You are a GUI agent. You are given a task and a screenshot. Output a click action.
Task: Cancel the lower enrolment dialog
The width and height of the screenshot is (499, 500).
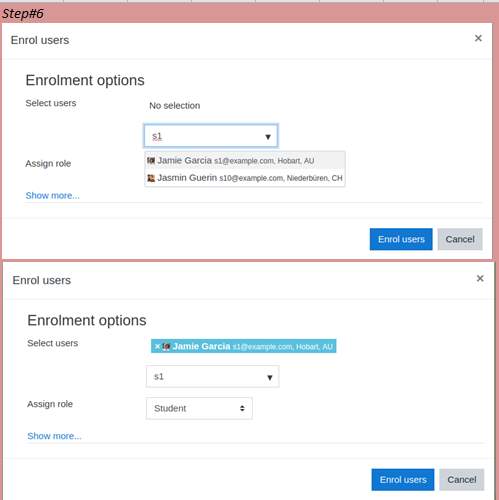tap(462, 480)
